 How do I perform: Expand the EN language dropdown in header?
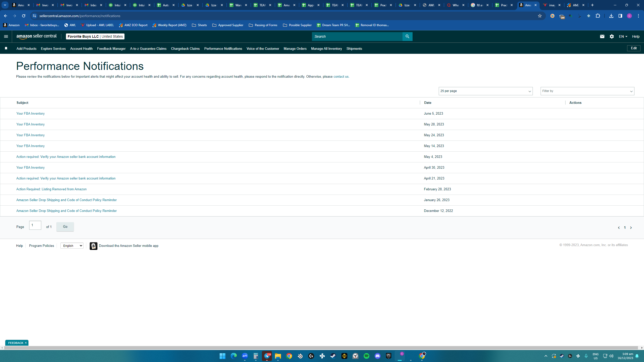623,36
